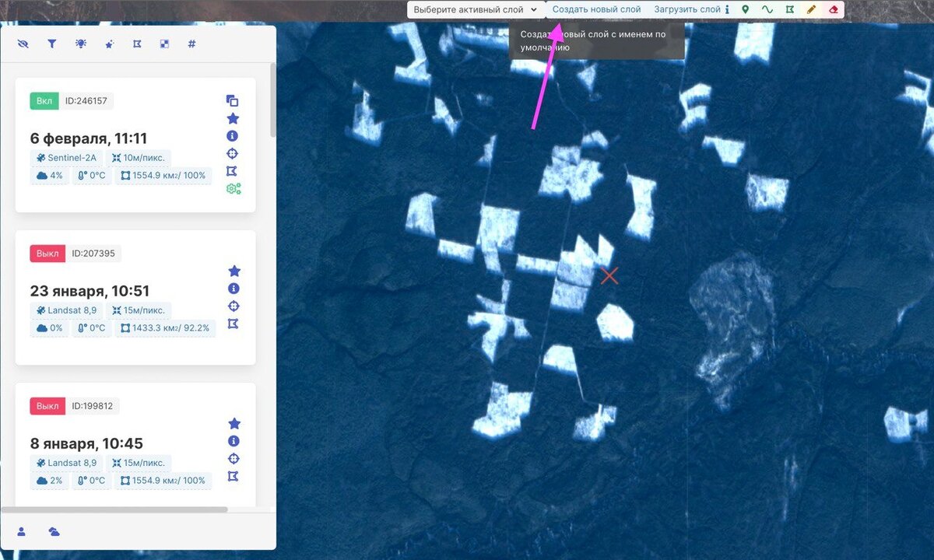Click the Landsat 8,9 tag on 23 января card
The height and width of the screenshot is (560, 934).
(66, 310)
